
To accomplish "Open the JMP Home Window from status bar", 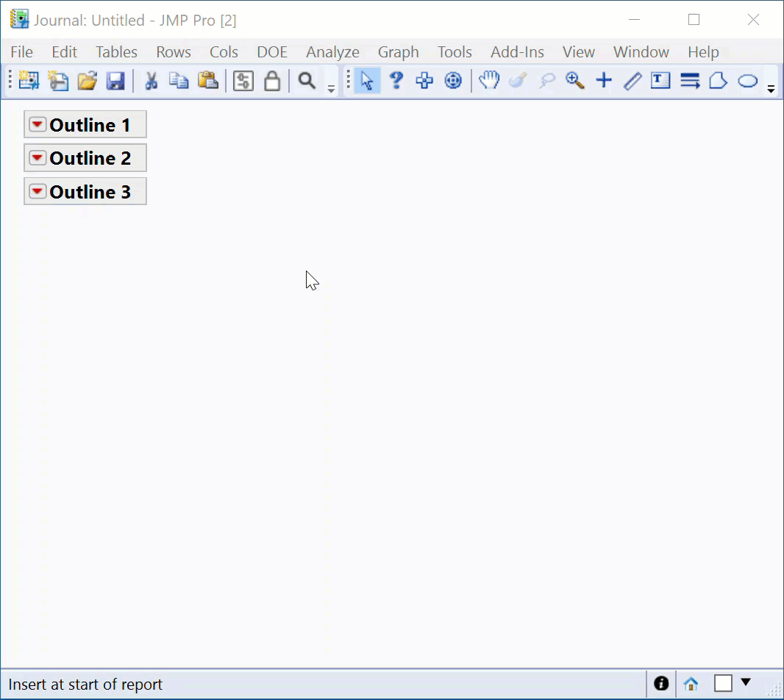I will 690,684.
